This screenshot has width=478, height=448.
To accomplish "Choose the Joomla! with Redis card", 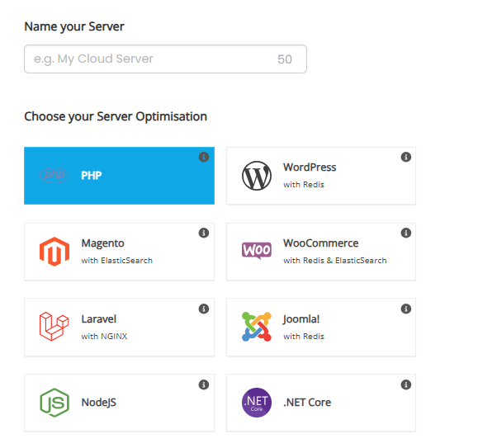I will [321, 328].
